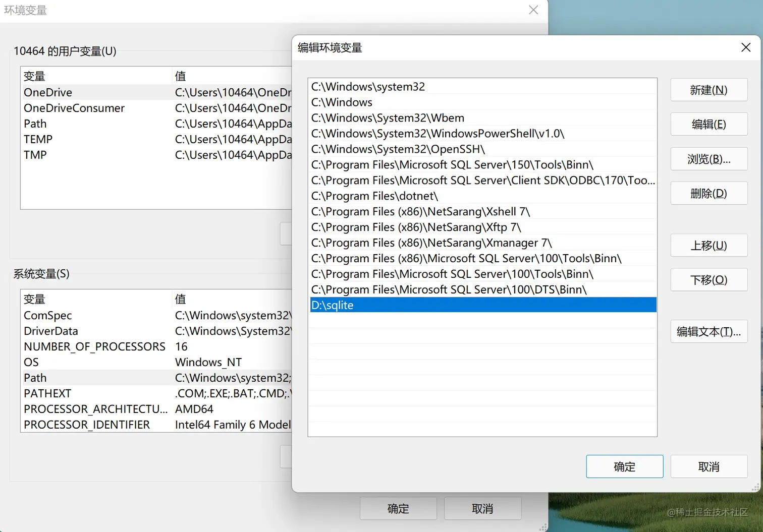
Task: Click the 变量 column header in user variables
Action: (x=96, y=76)
